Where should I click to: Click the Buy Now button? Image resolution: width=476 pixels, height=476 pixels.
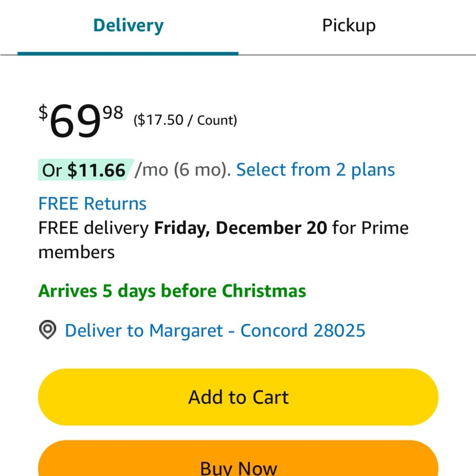coord(238,458)
